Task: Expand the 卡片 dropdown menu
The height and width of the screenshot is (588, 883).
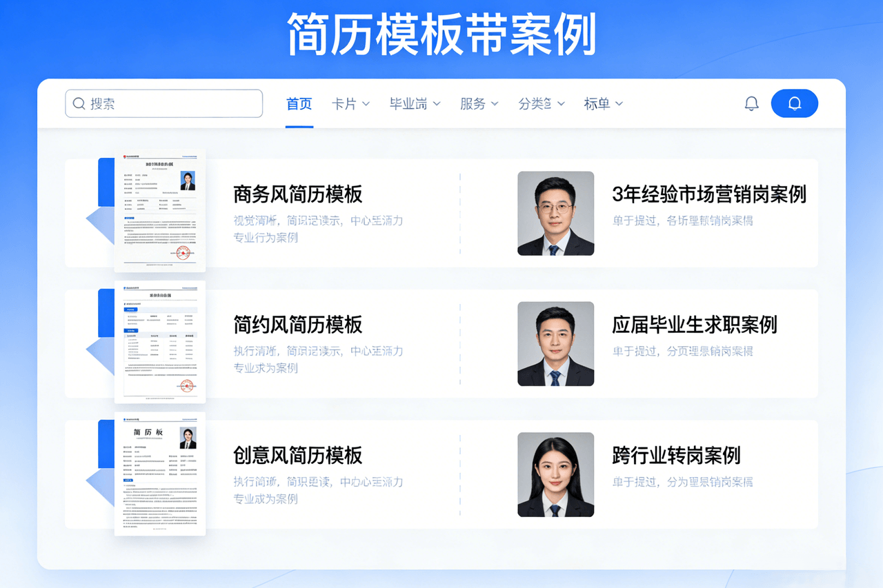Action: 350,103
